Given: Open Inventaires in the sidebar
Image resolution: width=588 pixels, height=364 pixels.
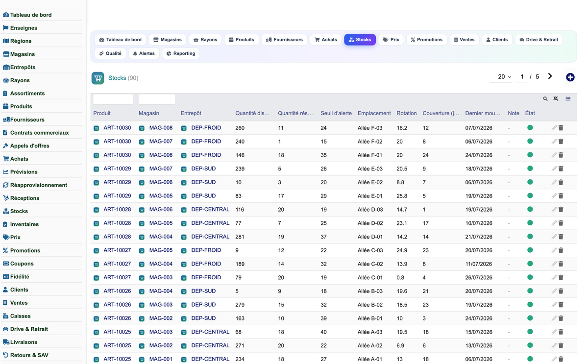Looking at the screenshot, I should click(x=24, y=224).
